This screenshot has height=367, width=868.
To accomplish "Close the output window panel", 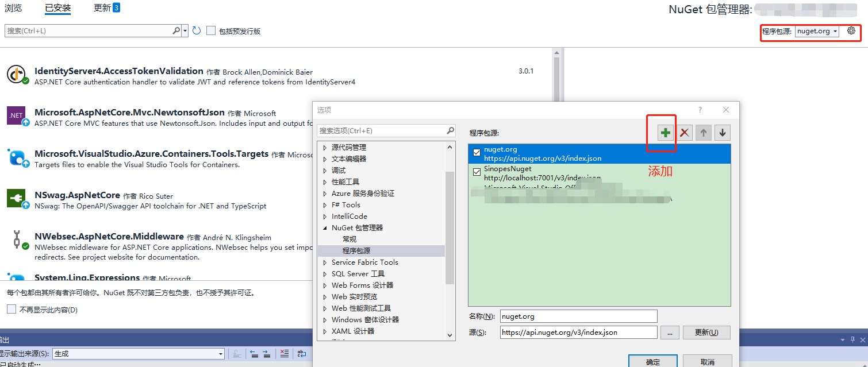I will tap(862, 340).
